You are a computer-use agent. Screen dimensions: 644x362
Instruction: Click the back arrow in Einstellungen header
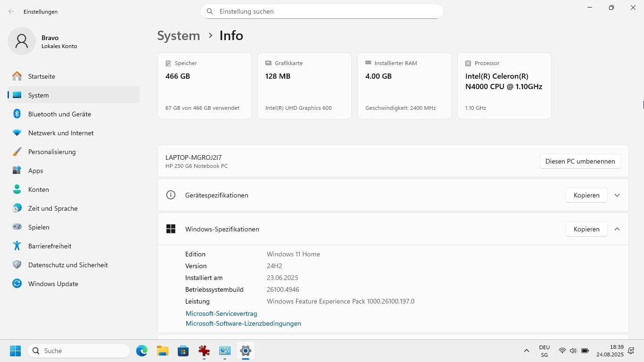point(11,11)
